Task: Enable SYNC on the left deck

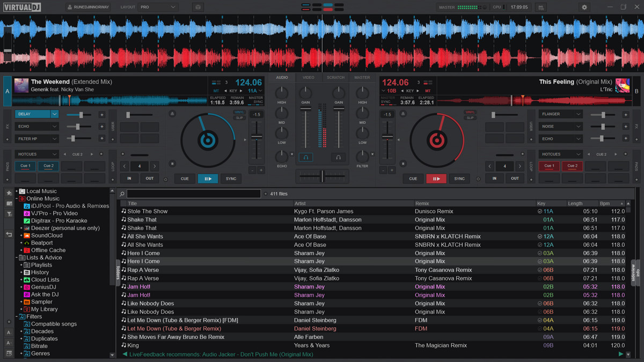Action: [231, 179]
